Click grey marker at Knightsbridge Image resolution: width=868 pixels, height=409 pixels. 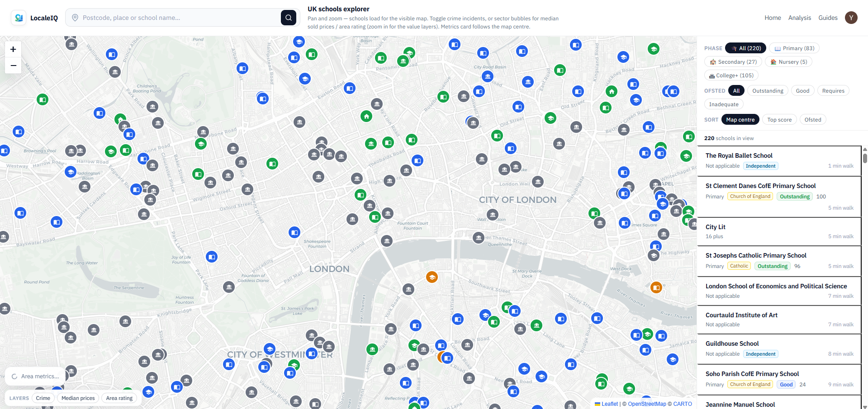pyautogui.click(x=125, y=321)
